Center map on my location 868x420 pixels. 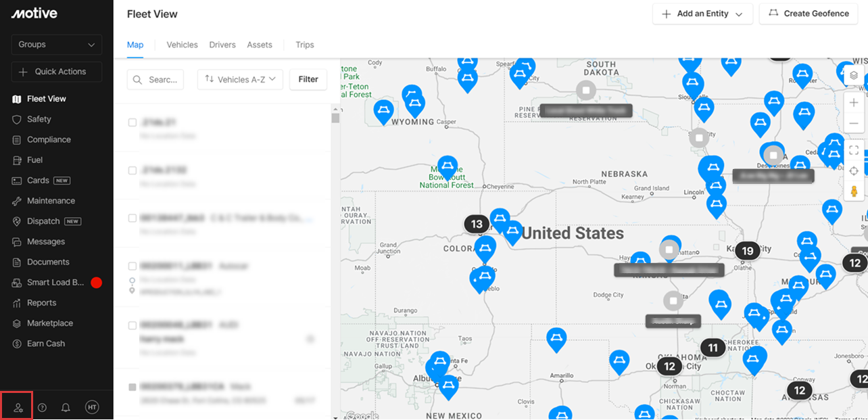[x=854, y=171]
